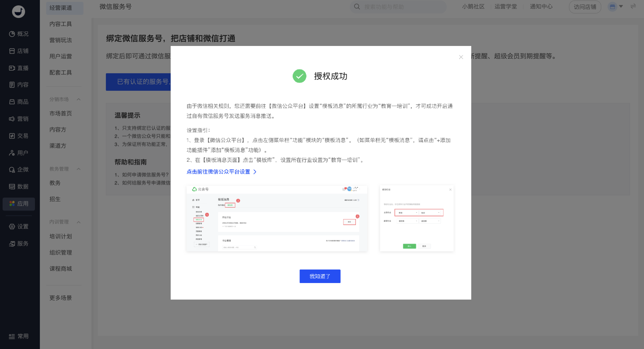Viewport: 644px width, 349px height.
Task: Open 常用 favorites at sidebar bottom
Action: point(19,336)
